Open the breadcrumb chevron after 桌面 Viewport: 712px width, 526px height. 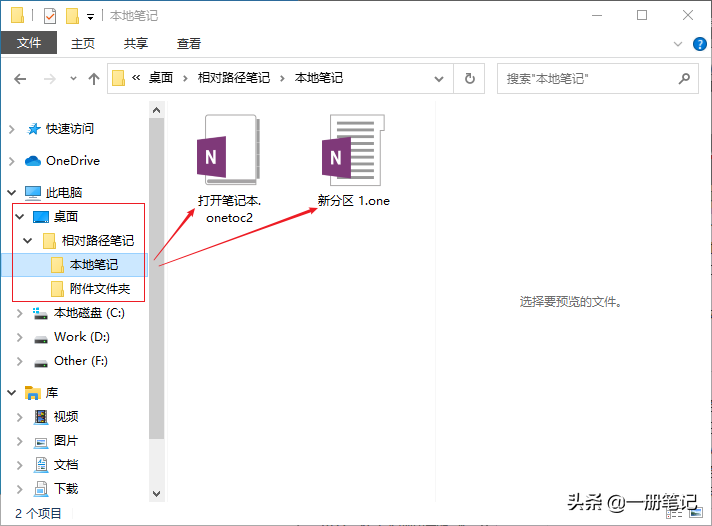point(185,79)
